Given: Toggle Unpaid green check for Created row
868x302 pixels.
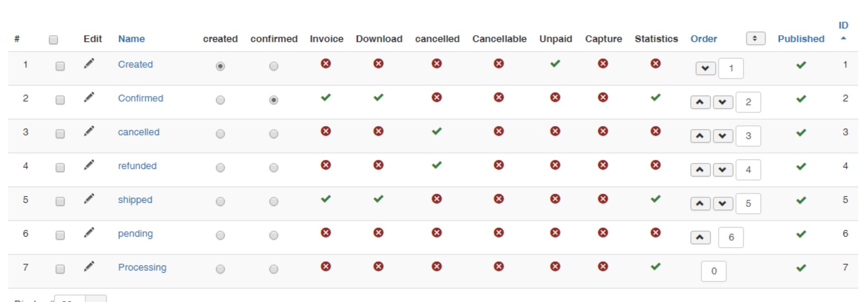Looking at the screenshot, I should click(555, 64).
